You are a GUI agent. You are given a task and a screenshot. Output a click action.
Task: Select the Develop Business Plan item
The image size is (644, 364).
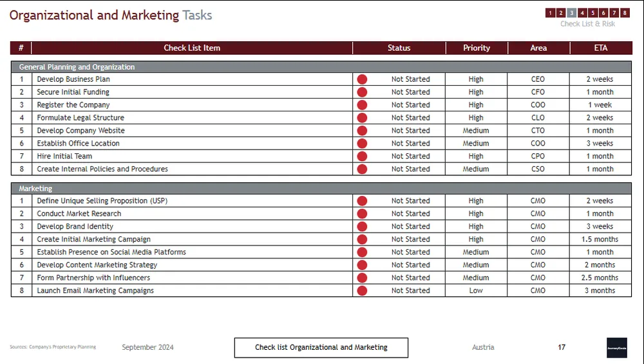pyautogui.click(x=73, y=79)
